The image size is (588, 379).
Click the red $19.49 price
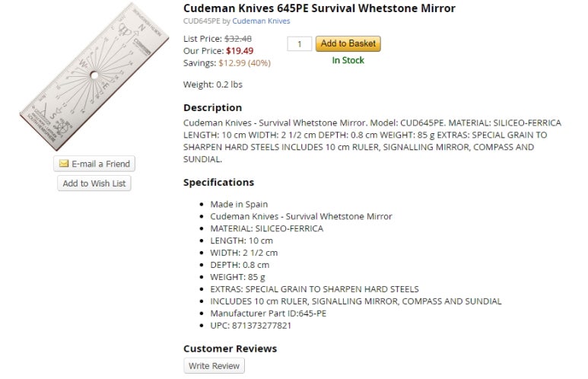click(240, 51)
